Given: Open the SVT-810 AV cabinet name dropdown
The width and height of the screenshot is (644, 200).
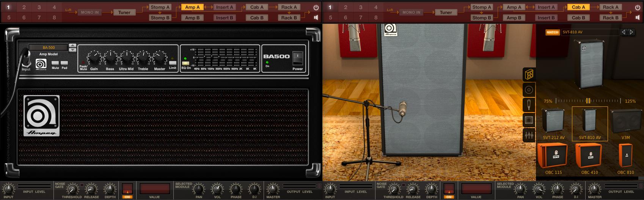Looking at the screenshot, I should click(x=590, y=32).
